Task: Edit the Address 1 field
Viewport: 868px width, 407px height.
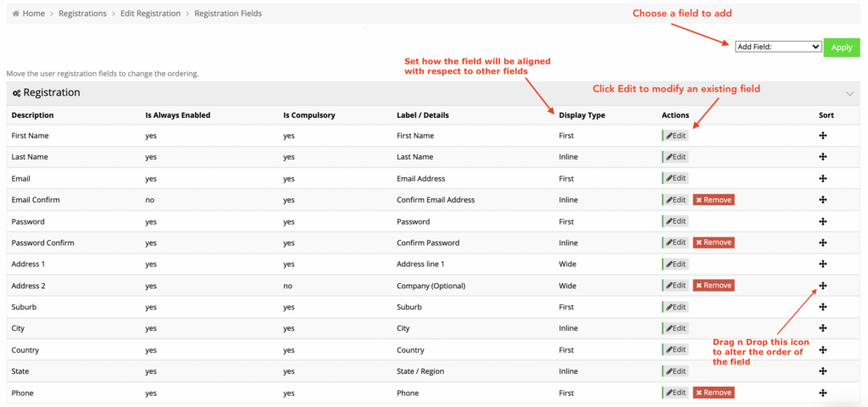Action: coord(676,265)
